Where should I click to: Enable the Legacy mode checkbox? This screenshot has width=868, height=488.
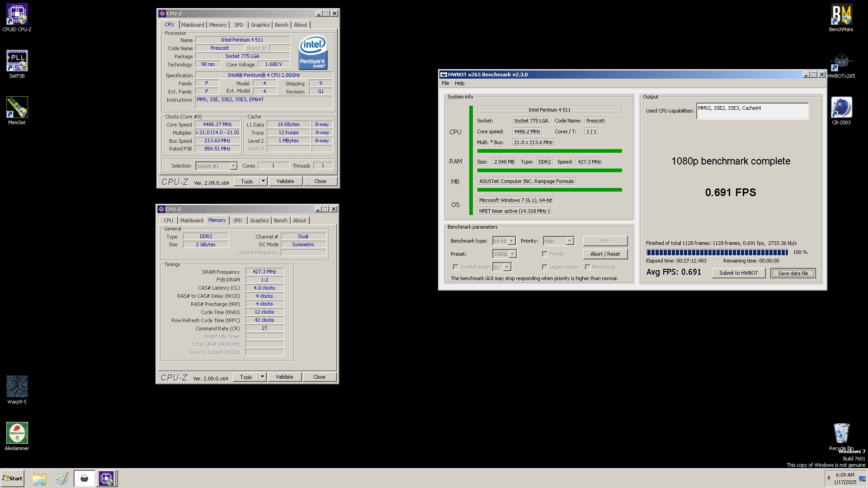545,267
